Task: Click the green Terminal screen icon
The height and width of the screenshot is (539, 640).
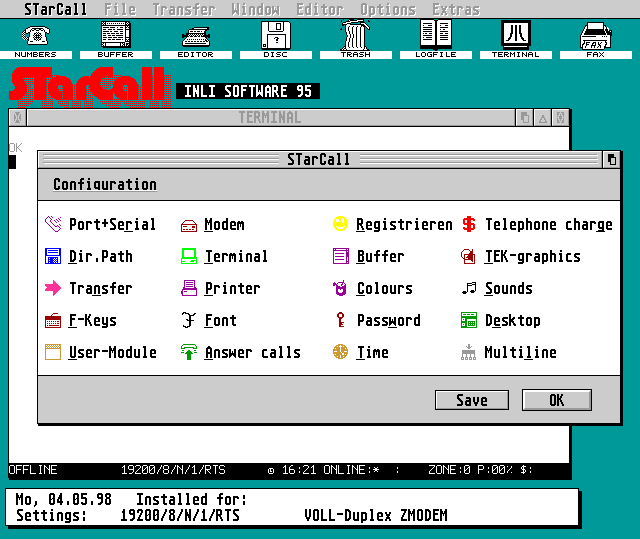Action: 189,256
